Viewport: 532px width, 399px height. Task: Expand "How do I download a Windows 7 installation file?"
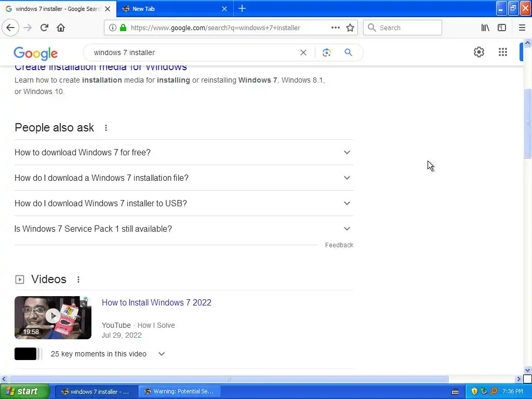click(x=184, y=178)
